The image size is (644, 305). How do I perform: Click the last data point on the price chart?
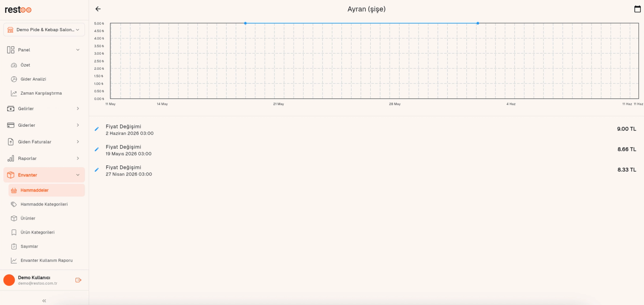click(x=477, y=23)
